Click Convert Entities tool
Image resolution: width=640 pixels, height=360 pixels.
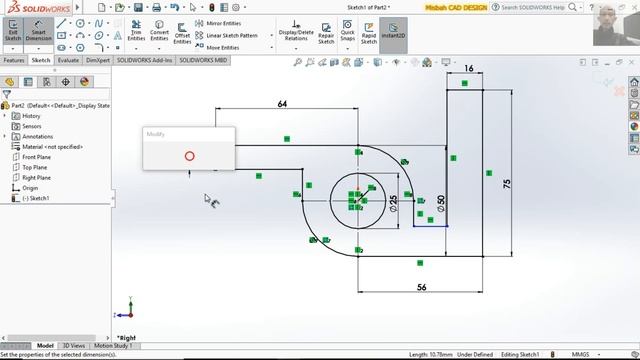point(159,31)
